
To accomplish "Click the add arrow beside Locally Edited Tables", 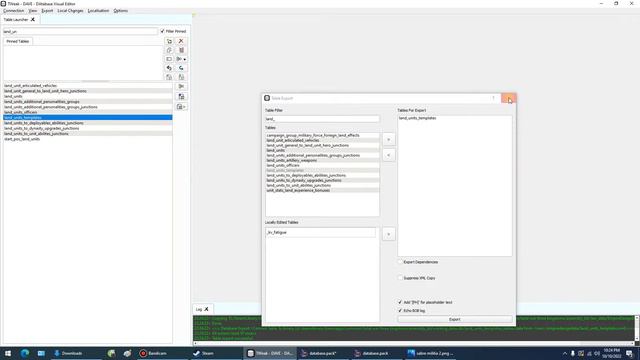I will (x=389, y=234).
